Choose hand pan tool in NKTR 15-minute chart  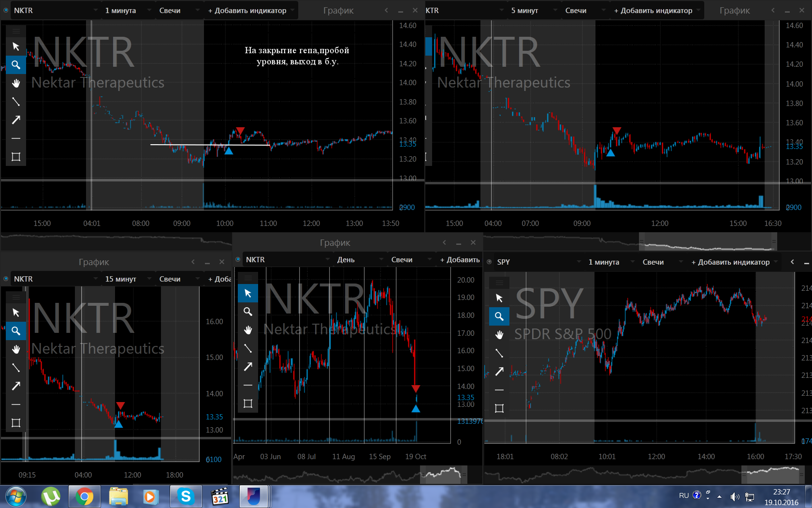point(16,349)
